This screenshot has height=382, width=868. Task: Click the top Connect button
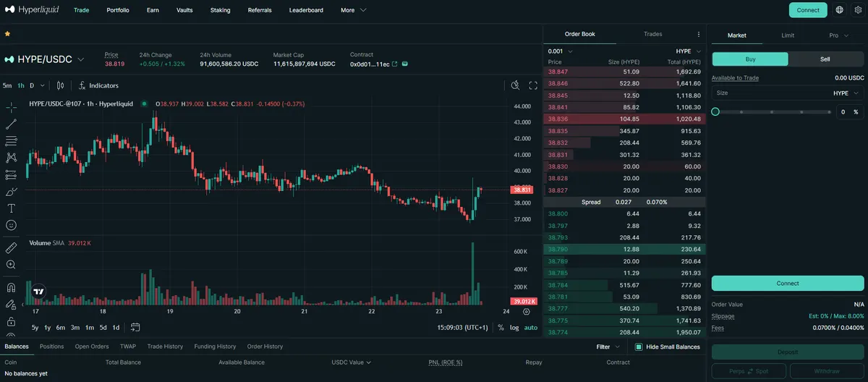coord(808,10)
